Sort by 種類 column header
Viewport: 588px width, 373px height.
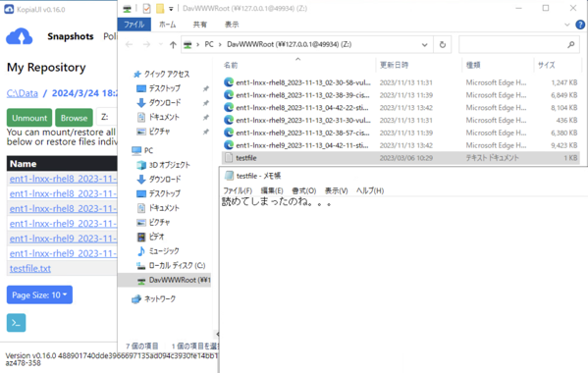(x=473, y=65)
